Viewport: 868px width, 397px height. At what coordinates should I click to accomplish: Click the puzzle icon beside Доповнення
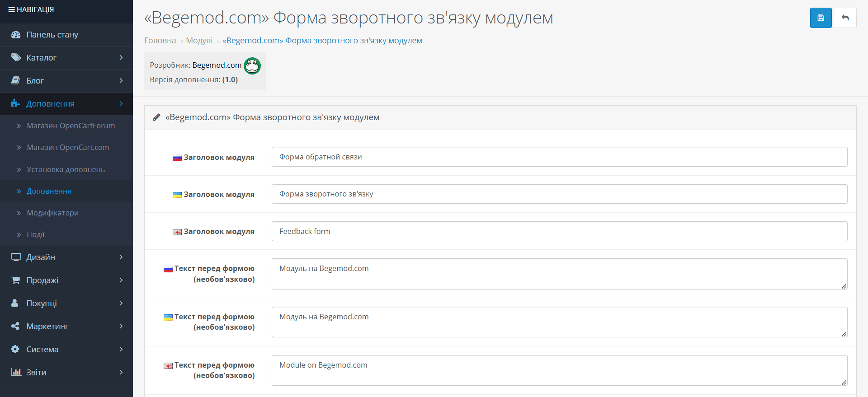(15, 103)
